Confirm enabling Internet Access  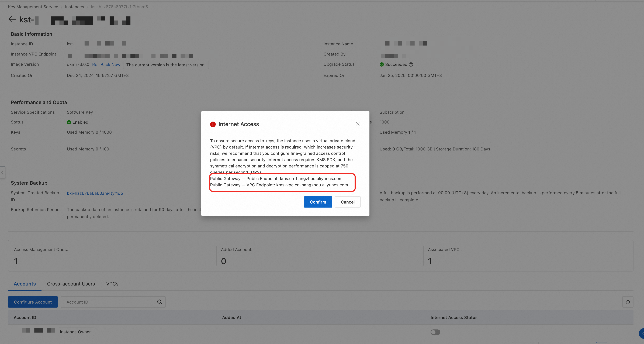click(x=318, y=202)
